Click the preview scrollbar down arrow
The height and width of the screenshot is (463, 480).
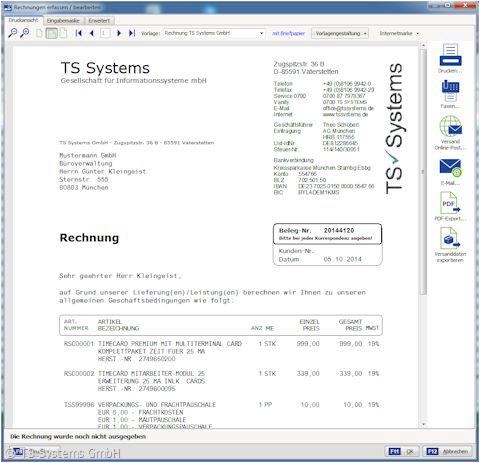[x=423, y=424]
